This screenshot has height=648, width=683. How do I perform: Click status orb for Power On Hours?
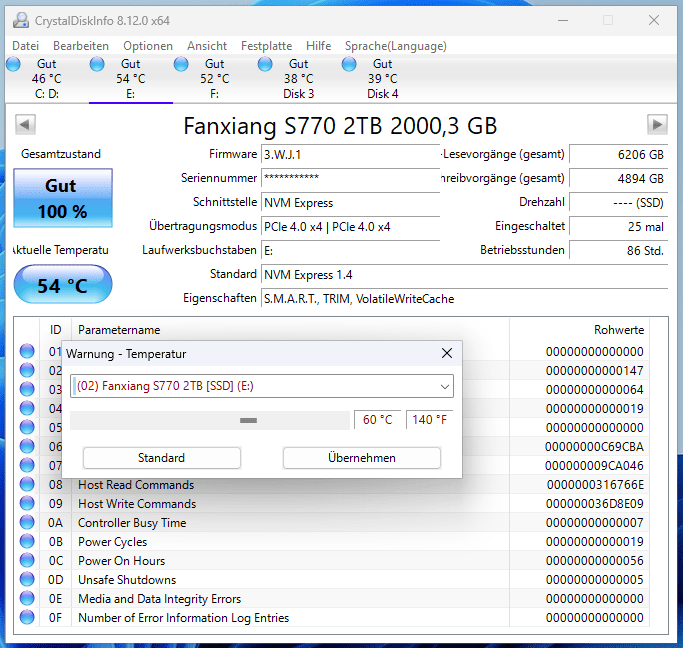coord(27,560)
